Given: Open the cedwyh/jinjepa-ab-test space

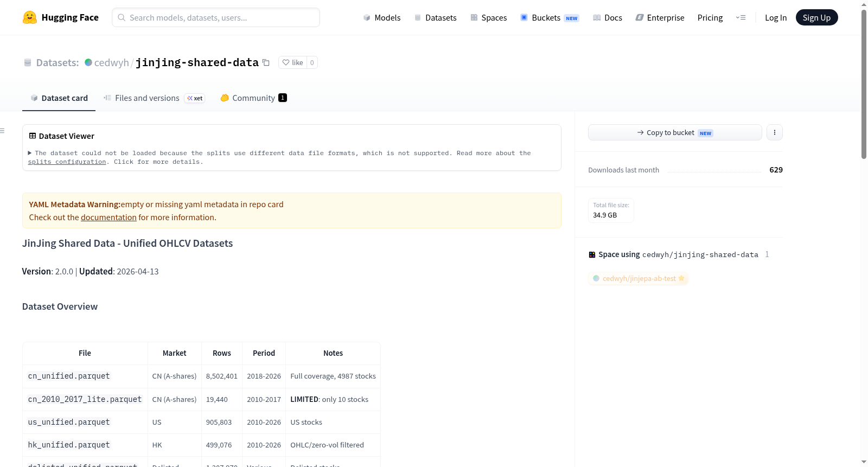Looking at the screenshot, I should 639,279.
